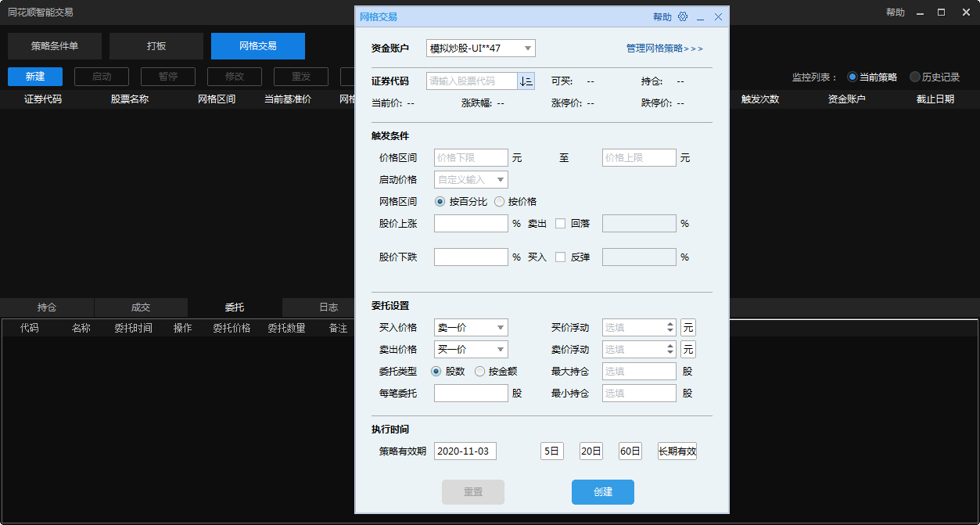Screen dimensions: 980x525
Task: Increase 买价浮动 using its up stepper arrow
Action: 671,323
